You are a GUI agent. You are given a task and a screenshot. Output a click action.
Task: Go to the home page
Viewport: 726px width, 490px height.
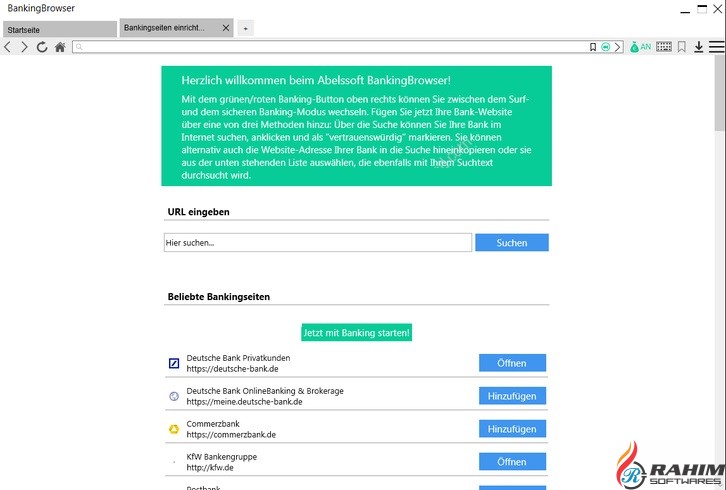coord(60,47)
